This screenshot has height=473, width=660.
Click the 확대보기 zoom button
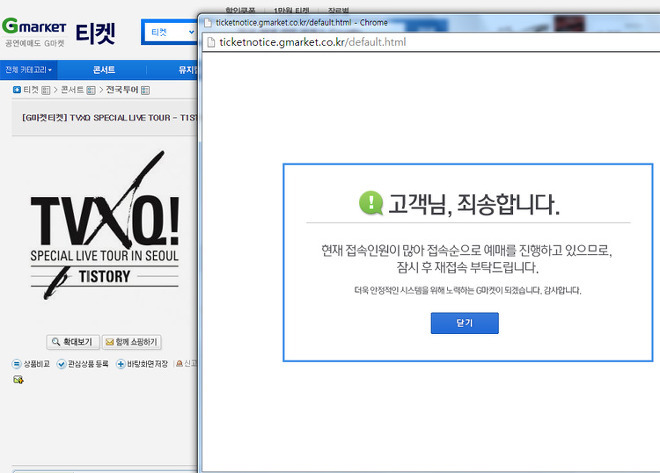[x=72, y=342]
